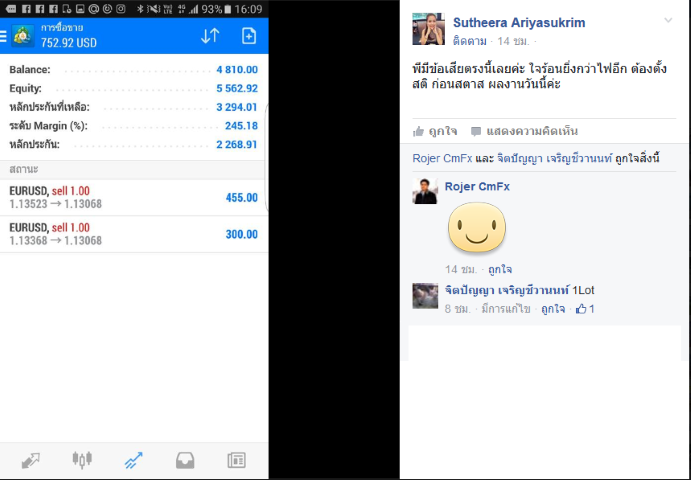Screen dimensions: 691x480
Task: Click จิตปัญญา เจริญชีวานนท์ commenter name on 1Lot comment
Action: 507,290
